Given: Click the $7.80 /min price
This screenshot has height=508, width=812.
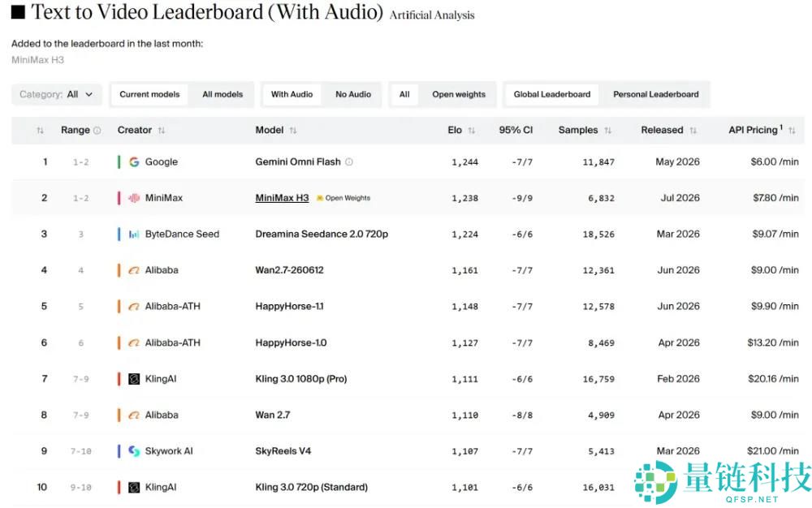Looking at the screenshot, I should tap(775, 198).
